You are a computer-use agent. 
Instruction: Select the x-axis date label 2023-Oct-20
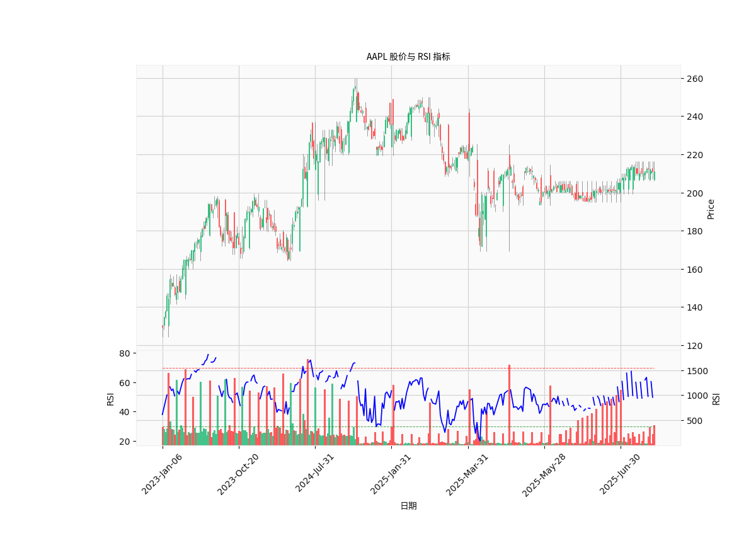pos(237,474)
